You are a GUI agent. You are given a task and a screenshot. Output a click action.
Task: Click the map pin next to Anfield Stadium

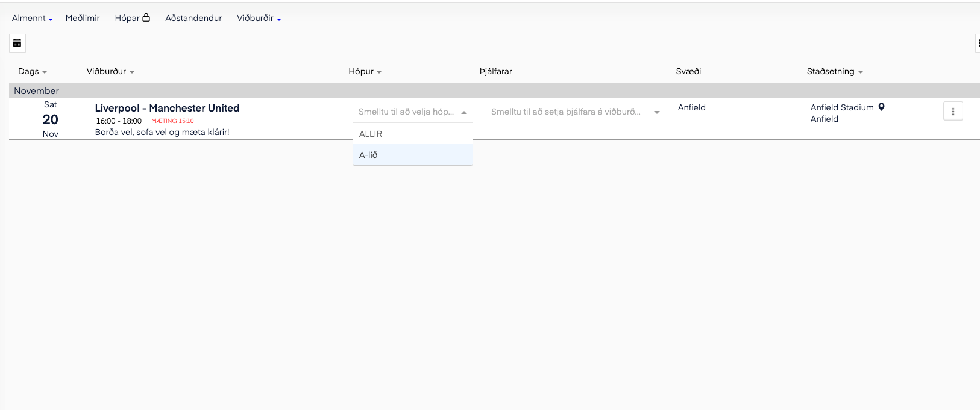(881, 107)
